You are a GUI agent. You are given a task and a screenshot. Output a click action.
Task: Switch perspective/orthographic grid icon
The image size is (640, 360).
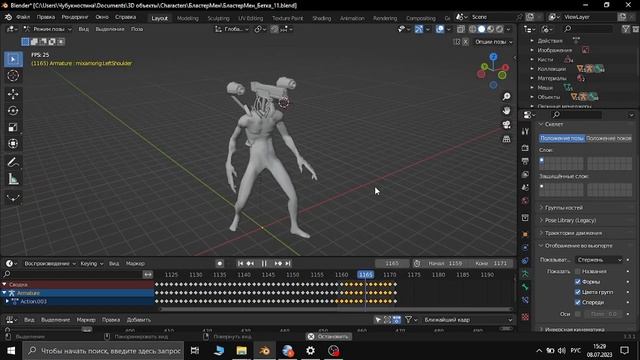(x=506, y=139)
